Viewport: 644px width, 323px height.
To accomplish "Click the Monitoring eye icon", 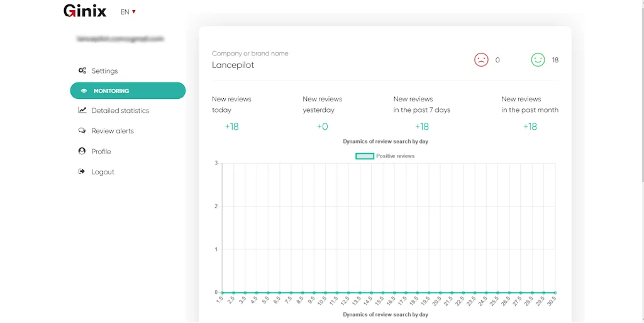I will (84, 91).
